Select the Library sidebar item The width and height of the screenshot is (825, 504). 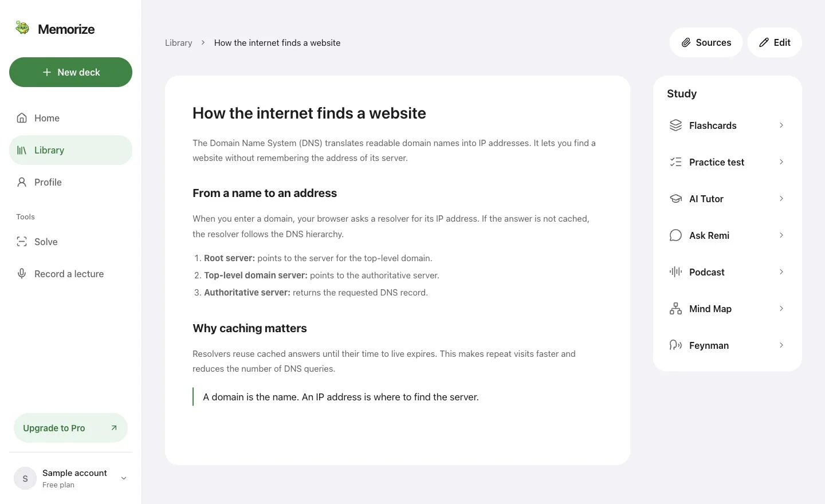(x=70, y=150)
